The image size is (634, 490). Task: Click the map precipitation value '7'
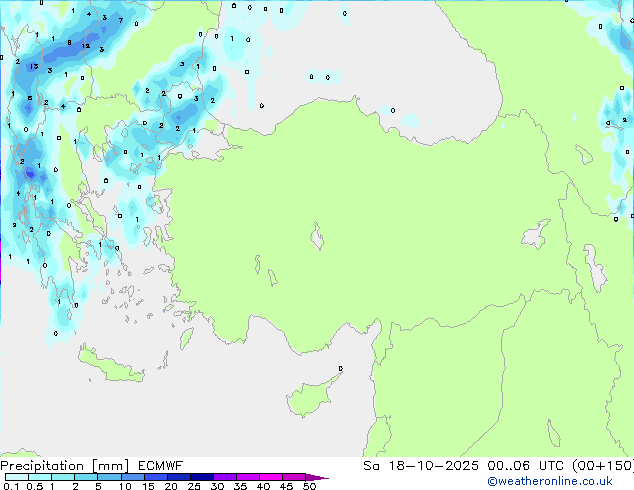[x=120, y=20]
